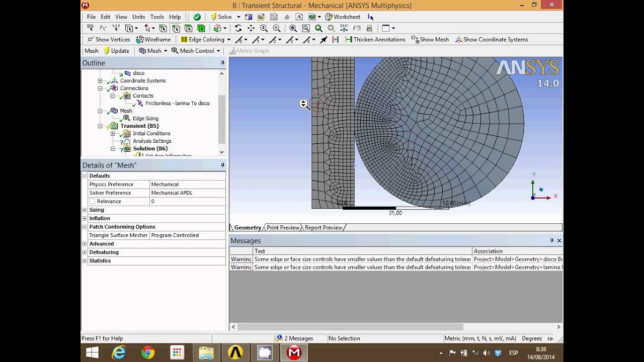
Task: Open the File menu
Action: coord(91,17)
